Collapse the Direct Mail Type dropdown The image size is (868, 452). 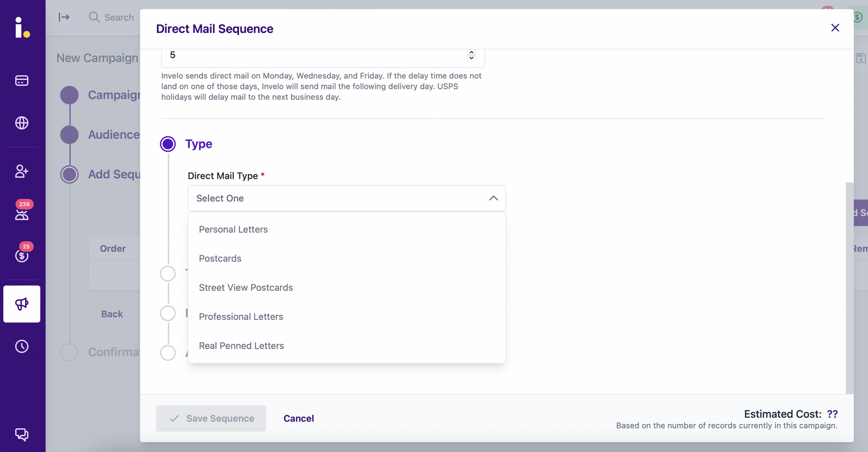pos(493,198)
